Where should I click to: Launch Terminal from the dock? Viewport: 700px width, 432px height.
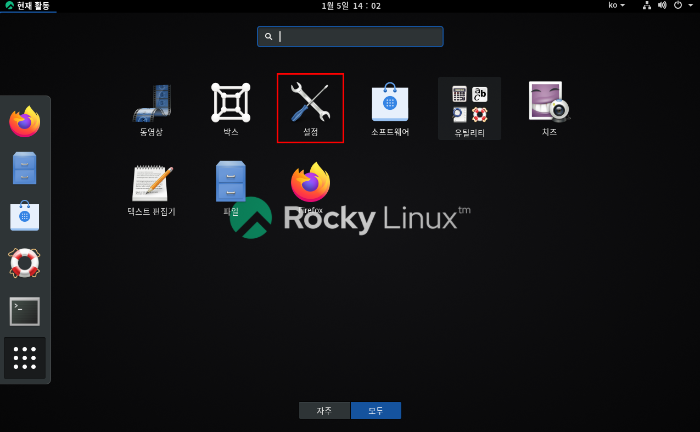point(25,311)
